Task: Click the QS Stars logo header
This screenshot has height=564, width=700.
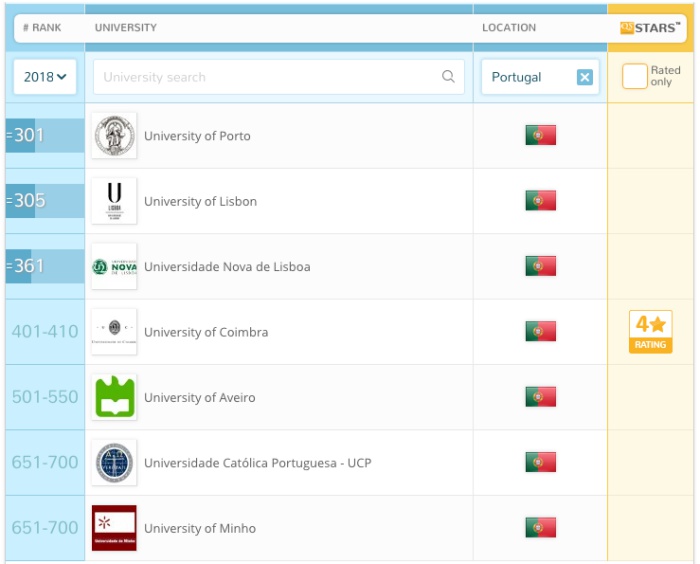Action: click(650, 28)
